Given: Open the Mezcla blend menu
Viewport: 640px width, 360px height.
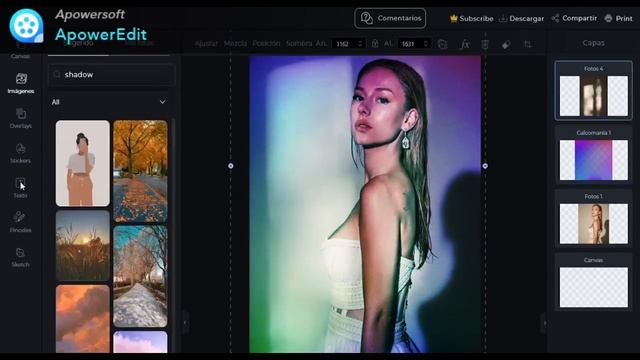Looking at the screenshot, I should click(235, 43).
